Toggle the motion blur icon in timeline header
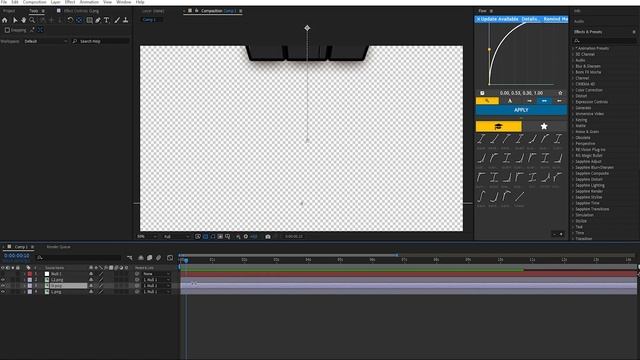Image resolution: width=640 pixels, height=360 pixels. coord(158,258)
